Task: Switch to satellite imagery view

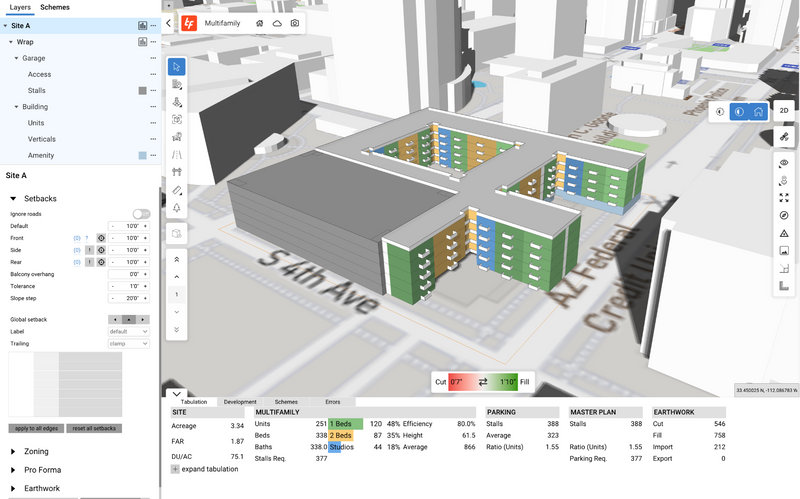Action: click(x=785, y=136)
